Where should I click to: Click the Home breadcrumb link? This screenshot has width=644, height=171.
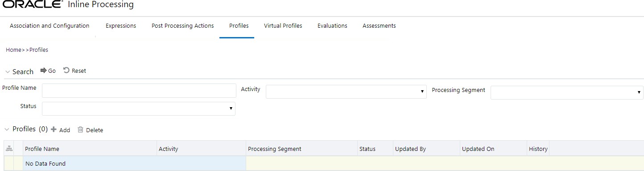point(14,50)
